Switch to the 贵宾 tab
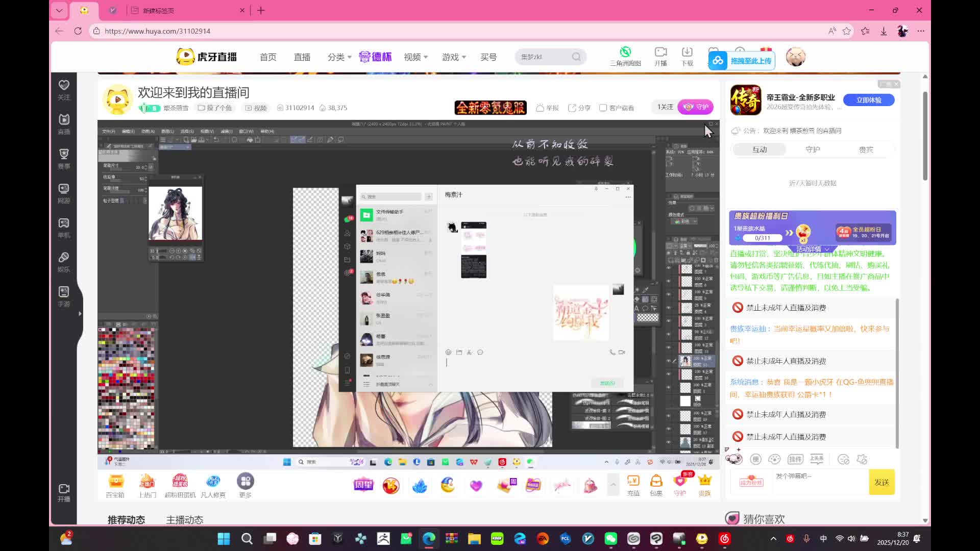Viewport: 980px width, 551px height. click(866, 149)
